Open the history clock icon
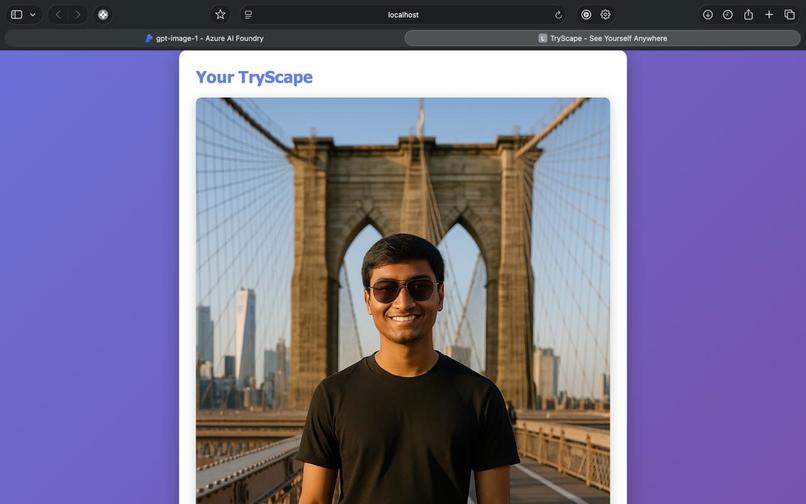Image resolution: width=806 pixels, height=504 pixels. (728, 14)
